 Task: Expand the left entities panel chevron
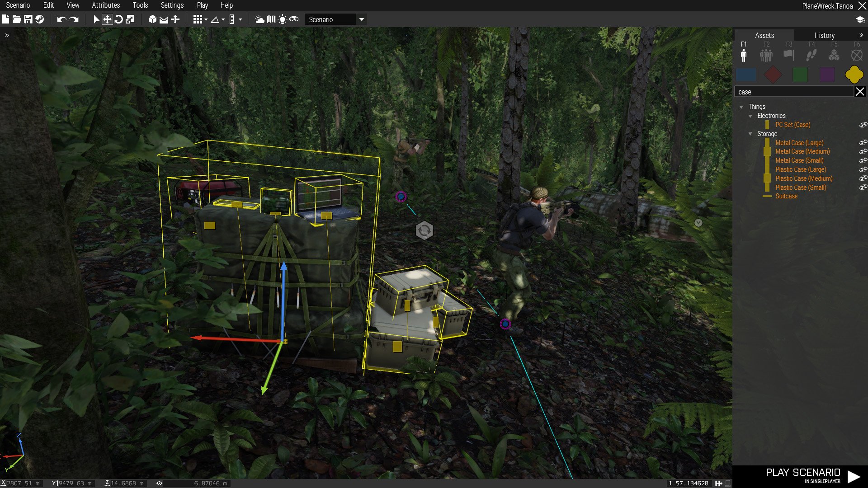(x=7, y=35)
